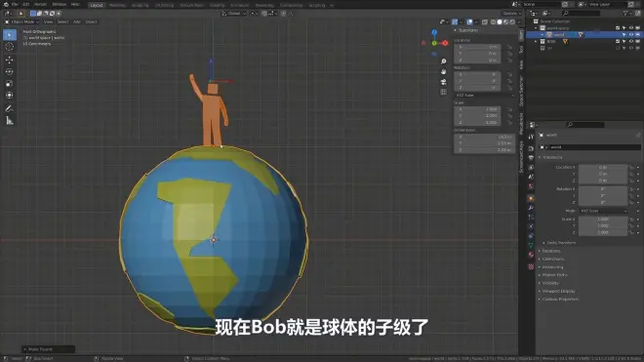
Task: Open the Scene properties tab icon
Action: click(531, 177)
